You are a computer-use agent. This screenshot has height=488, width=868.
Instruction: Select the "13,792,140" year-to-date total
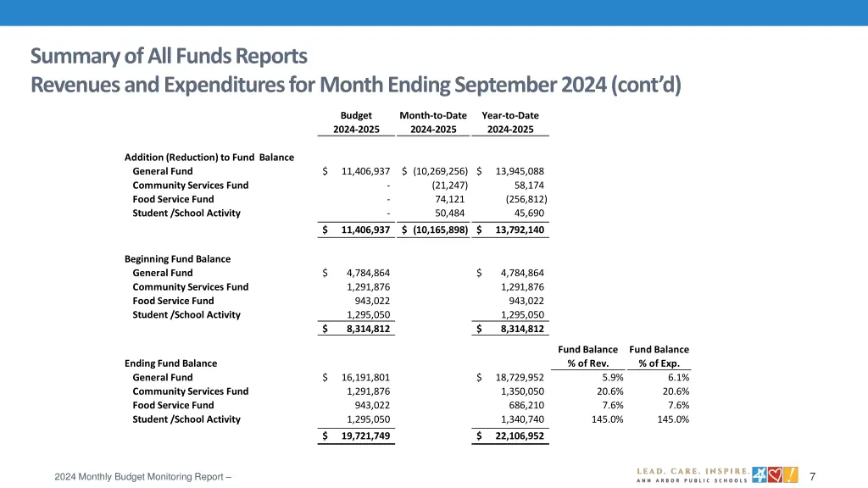[520, 230]
